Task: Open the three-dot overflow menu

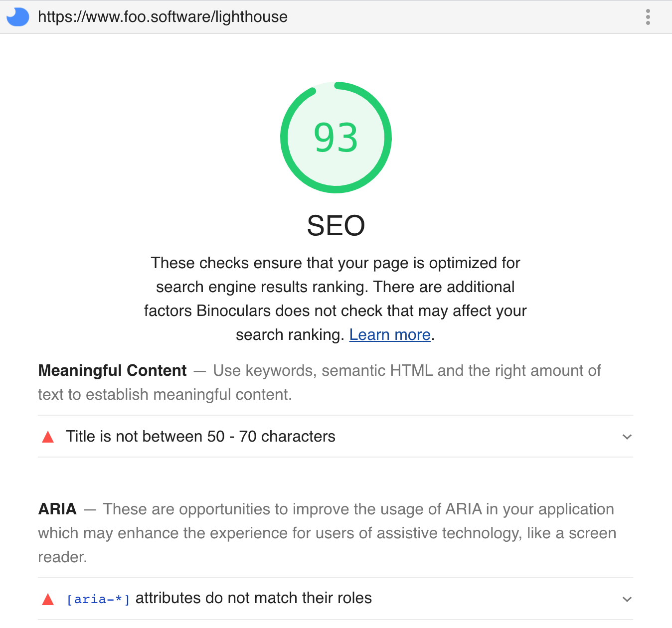Action: pyautogui.click(x=648, y=16)
